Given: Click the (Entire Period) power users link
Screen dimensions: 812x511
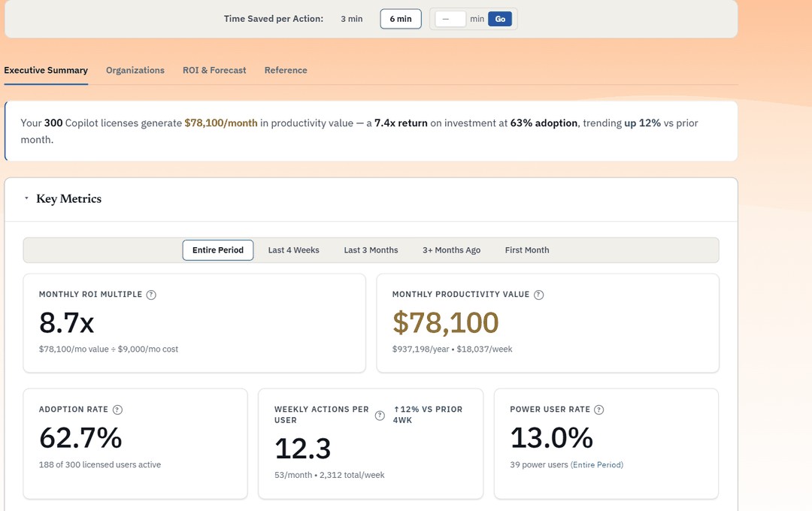Looking at the screenshot, I should pyautogui.click(x=596, y=465).
